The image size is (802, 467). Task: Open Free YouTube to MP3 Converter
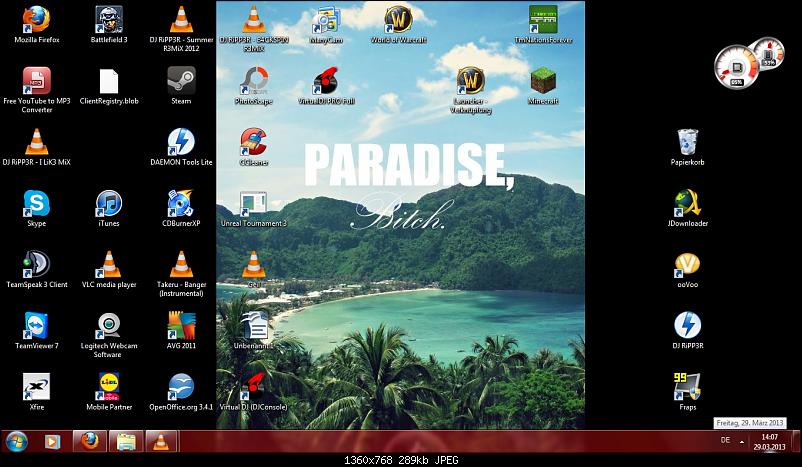(36, 82)
